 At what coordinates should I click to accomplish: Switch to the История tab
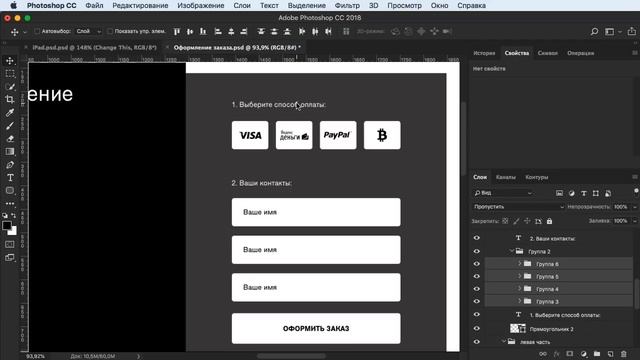(x=484, y=53)
